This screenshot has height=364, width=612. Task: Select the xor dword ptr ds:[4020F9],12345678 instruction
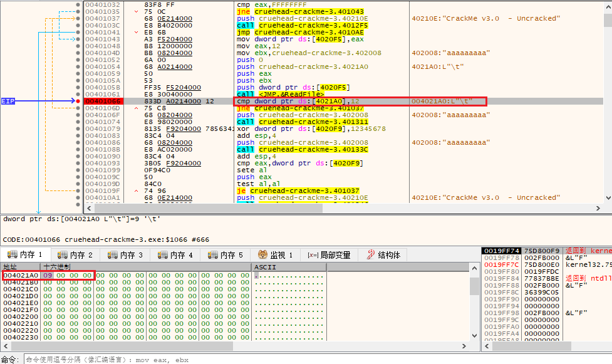click(x=311, y=129)
